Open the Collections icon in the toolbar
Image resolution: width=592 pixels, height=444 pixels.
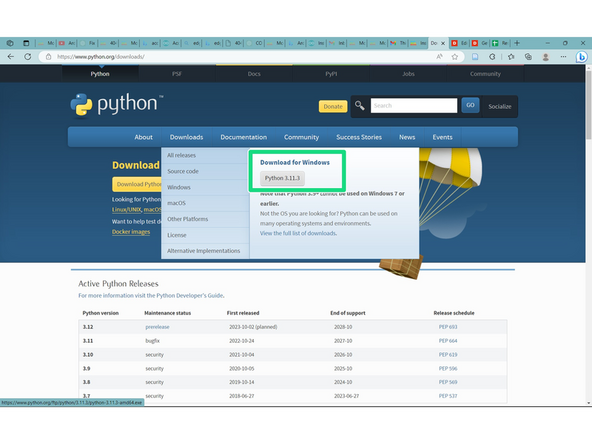[528, 57]
